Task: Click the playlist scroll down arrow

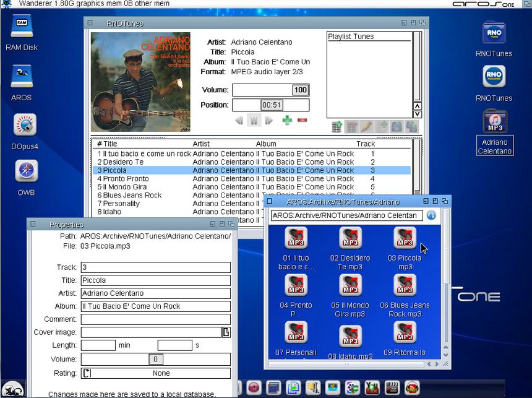Action: point(418,114)
